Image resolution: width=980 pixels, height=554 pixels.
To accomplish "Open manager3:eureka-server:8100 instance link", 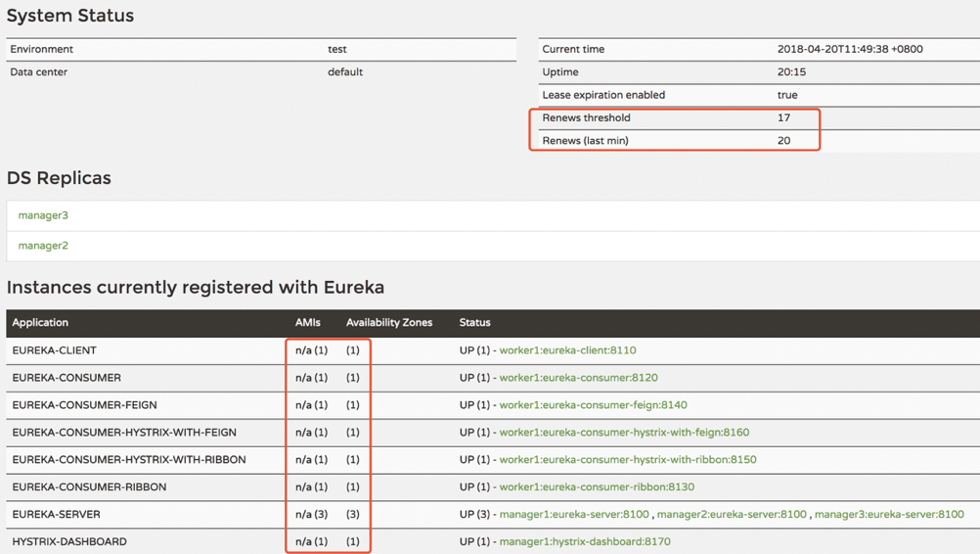I will (889, 514).
